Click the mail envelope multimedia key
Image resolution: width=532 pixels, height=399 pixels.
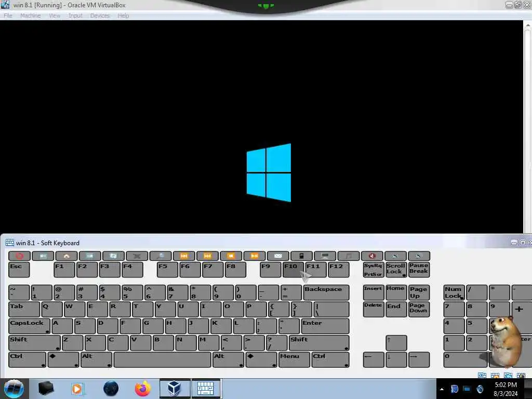click(278, 256)
